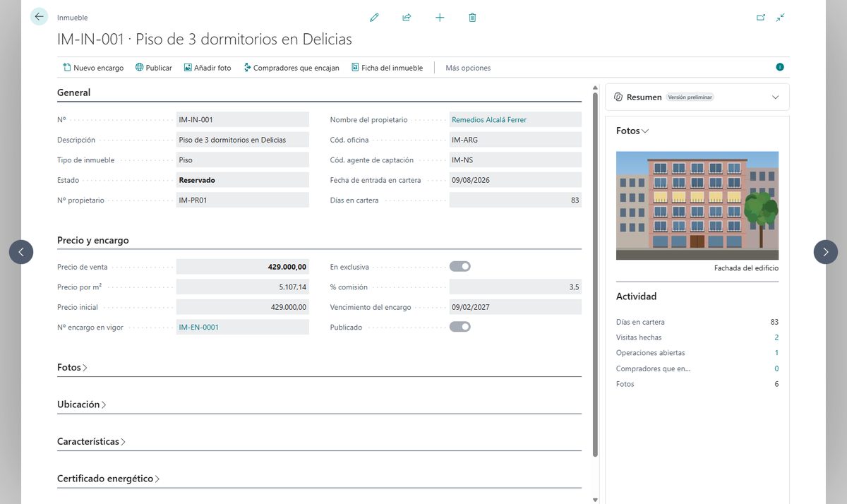Screen dimensions: 847x504
Task: Open page in new window icon
Action: tap(761, 17)
